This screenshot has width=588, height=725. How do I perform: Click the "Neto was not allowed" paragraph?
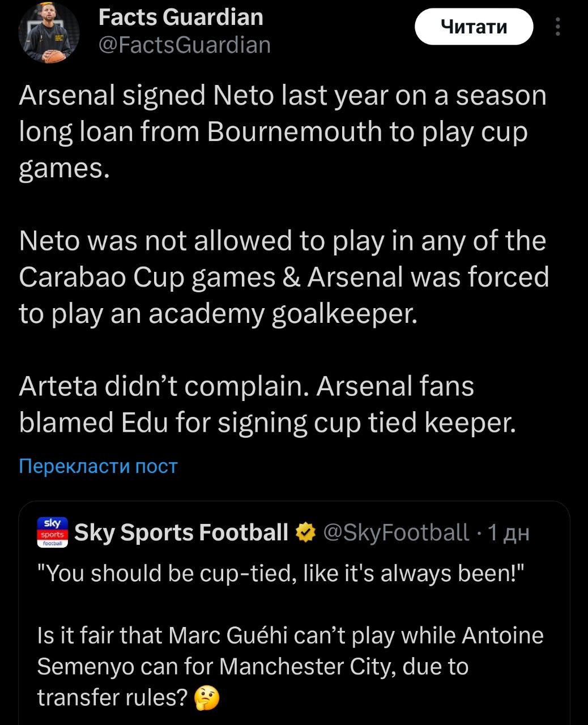(283, 277)
